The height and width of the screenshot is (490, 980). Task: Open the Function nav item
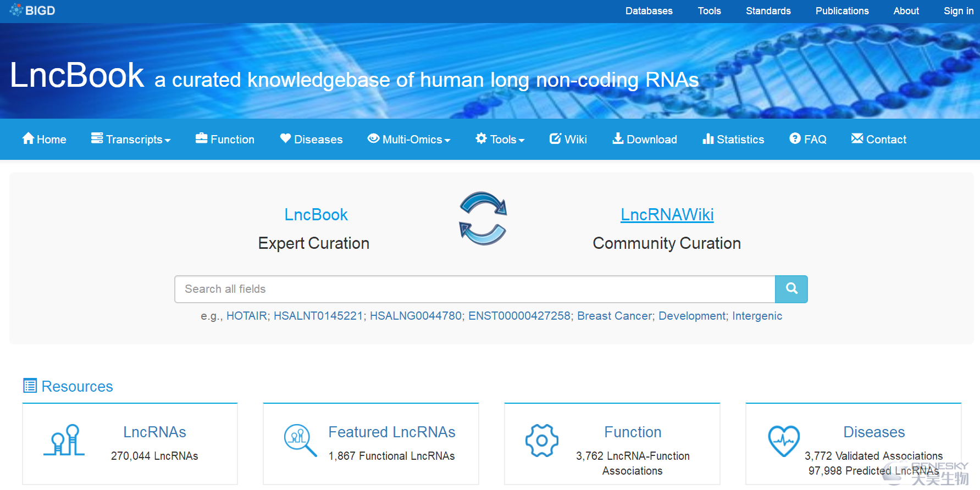[x=225, y=139]
